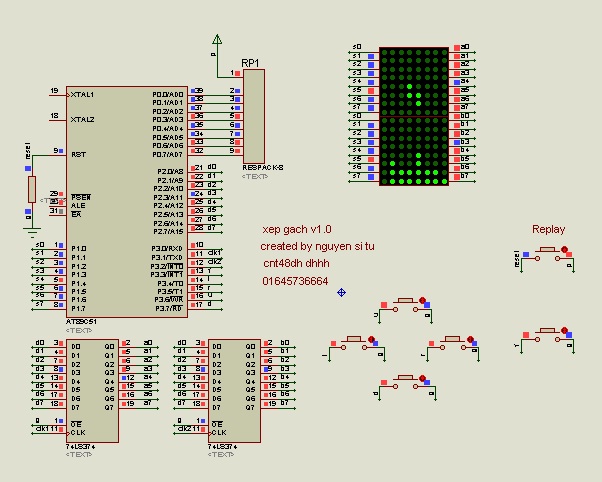Toggle the red latch dot on 'd' button

pyautogui.click(x=422, y=378)
